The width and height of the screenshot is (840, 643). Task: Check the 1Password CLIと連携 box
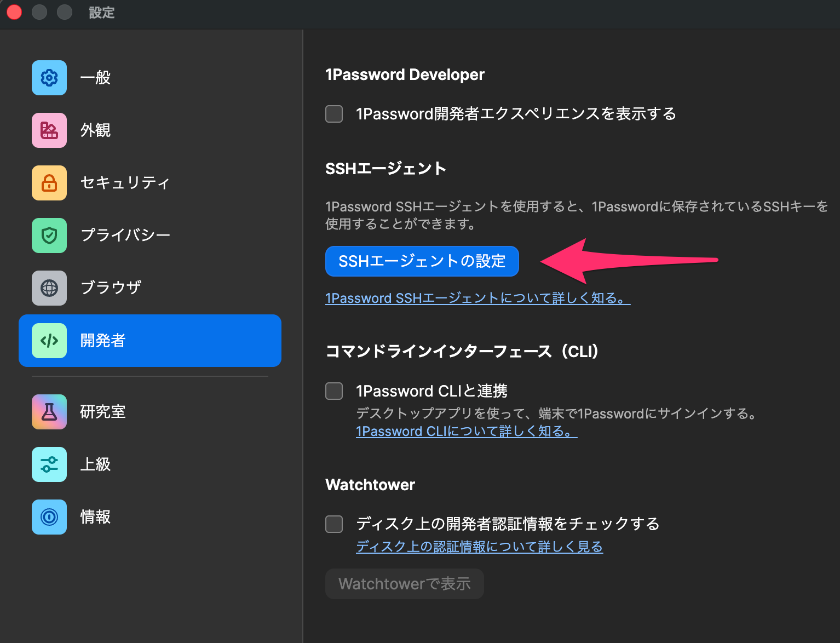tap(333, 391)
